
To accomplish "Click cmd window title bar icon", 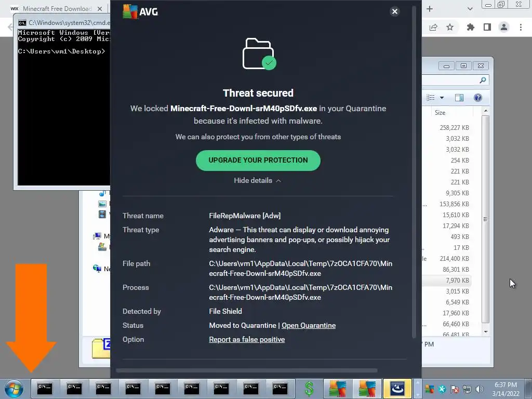I will pos(22,23).
